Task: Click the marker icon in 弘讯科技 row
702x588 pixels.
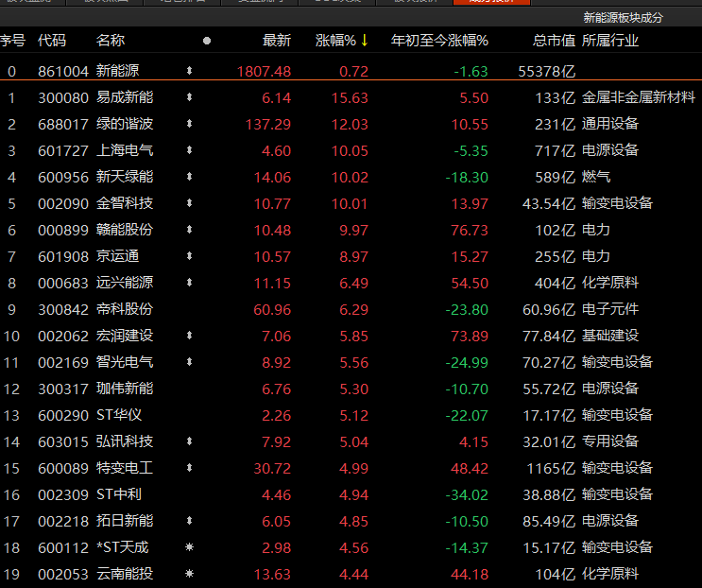Action: (189, 441)
